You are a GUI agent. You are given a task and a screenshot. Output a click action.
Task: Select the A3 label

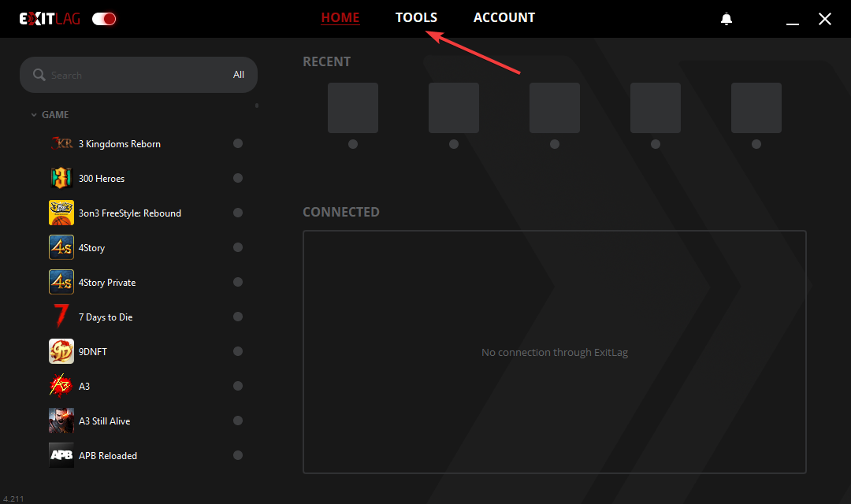point(84,387)
